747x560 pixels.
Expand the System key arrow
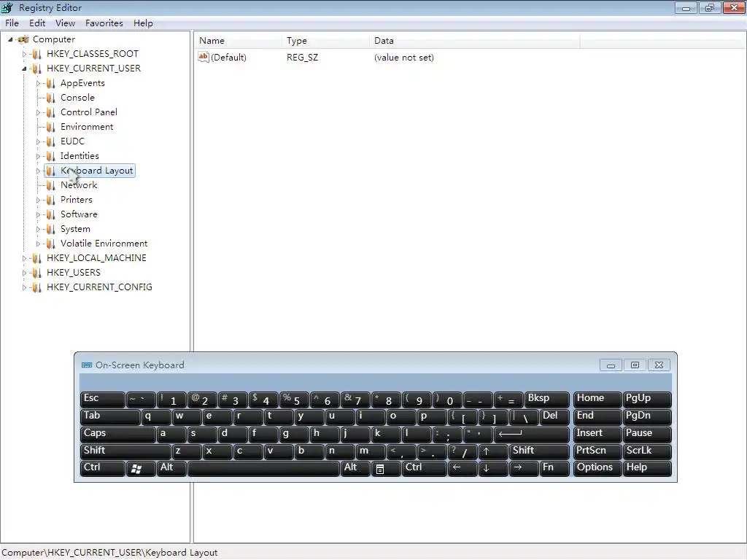(x=38, y=229)
